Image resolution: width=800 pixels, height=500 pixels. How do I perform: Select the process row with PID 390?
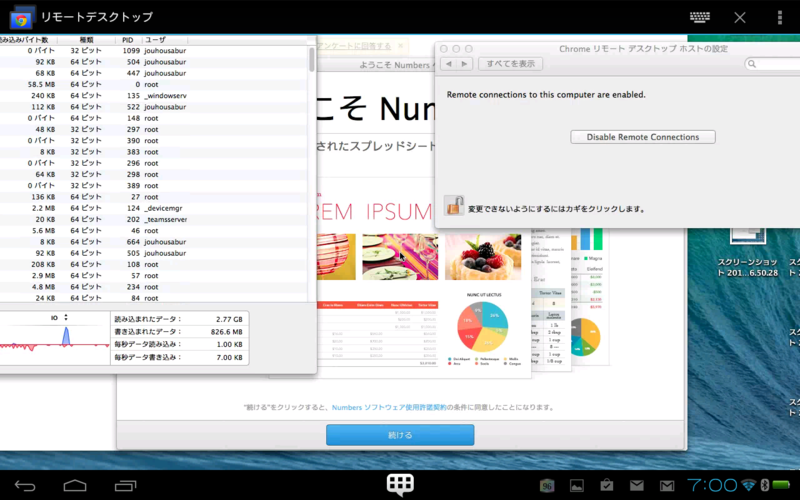click(x=154, y=140)
